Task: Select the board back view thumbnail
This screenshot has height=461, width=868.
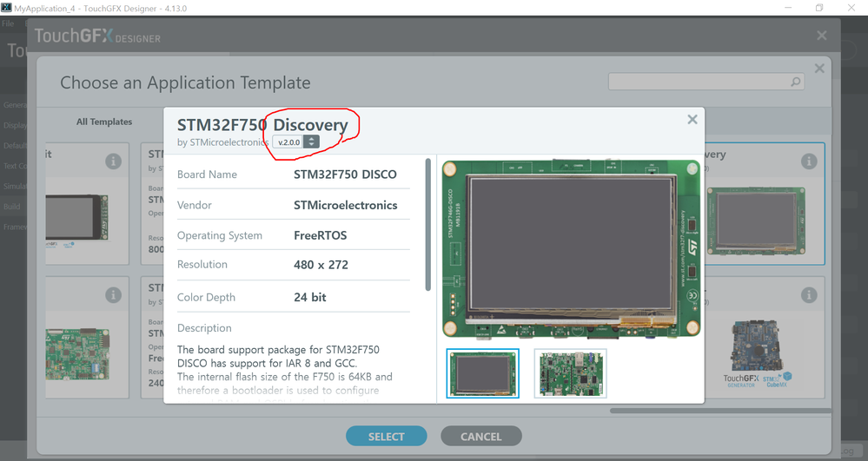Action: (x=570, y=373)
